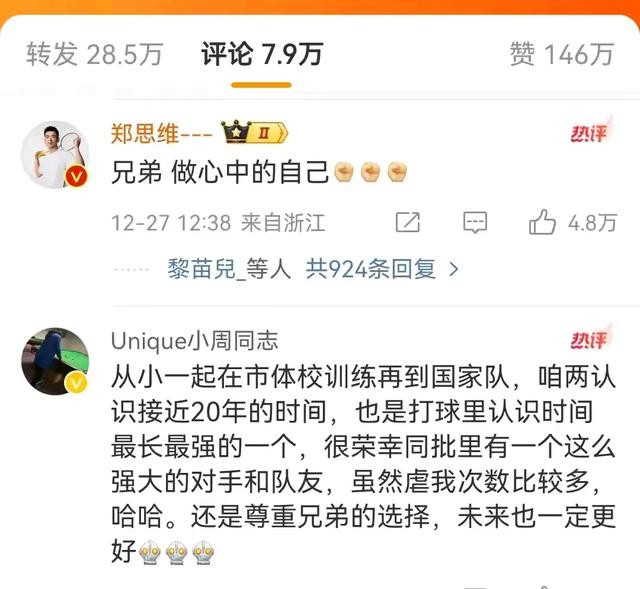Repost 郑思维's comment with the share icon
640x589 pixels.
408,223
